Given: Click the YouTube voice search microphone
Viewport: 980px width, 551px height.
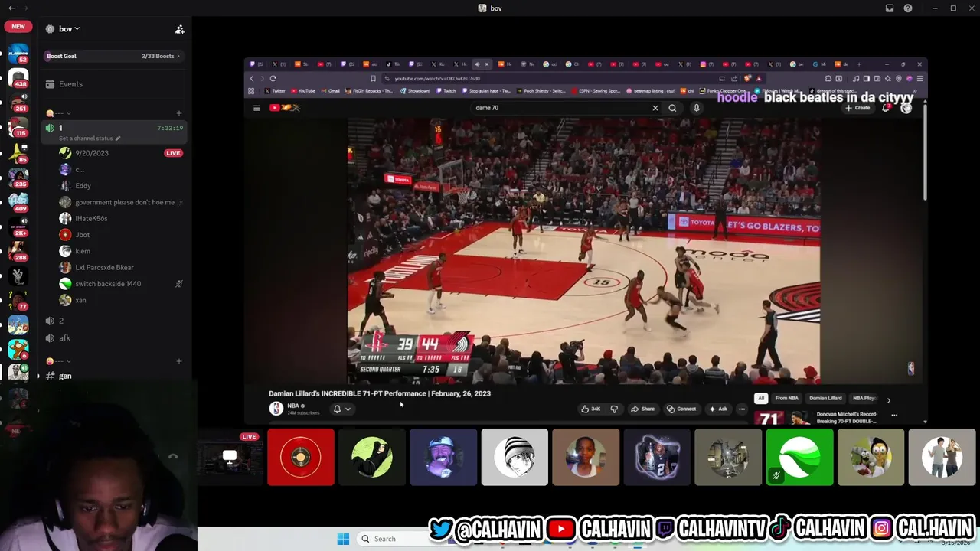Looking at the screenshot, I should 696,108.
